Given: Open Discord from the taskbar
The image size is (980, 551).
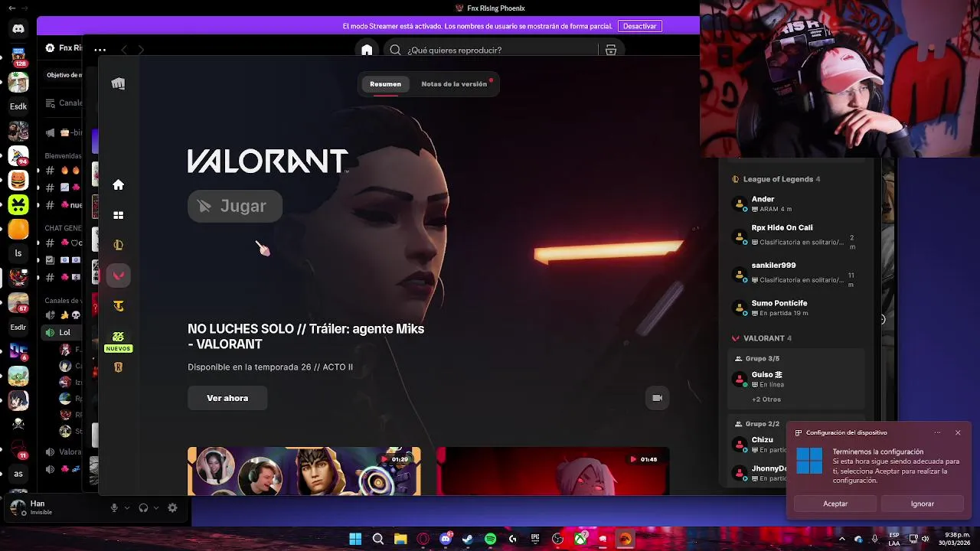Looking at the screenshot, I should [445, 539].
